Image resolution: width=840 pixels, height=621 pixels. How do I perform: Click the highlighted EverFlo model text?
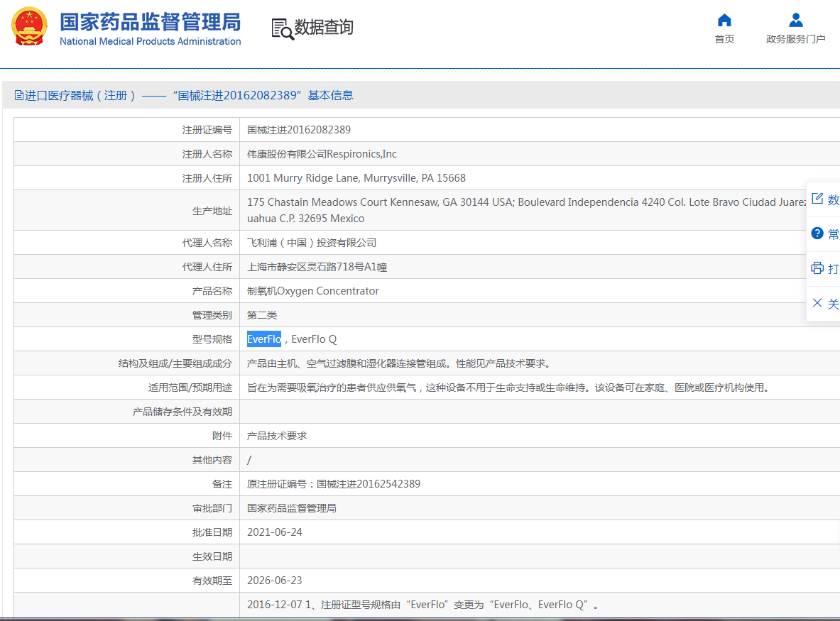click(264, 339)
